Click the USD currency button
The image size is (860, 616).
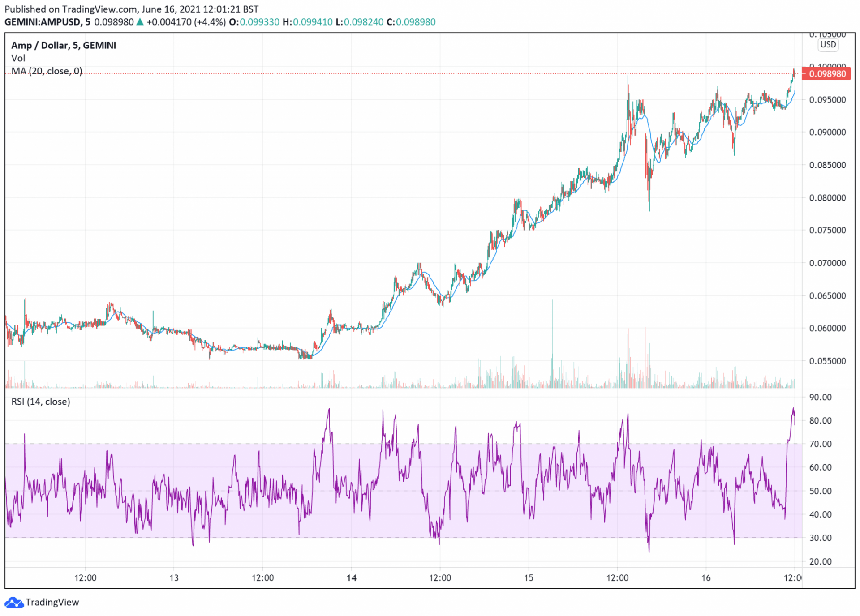tap(828, 44)
